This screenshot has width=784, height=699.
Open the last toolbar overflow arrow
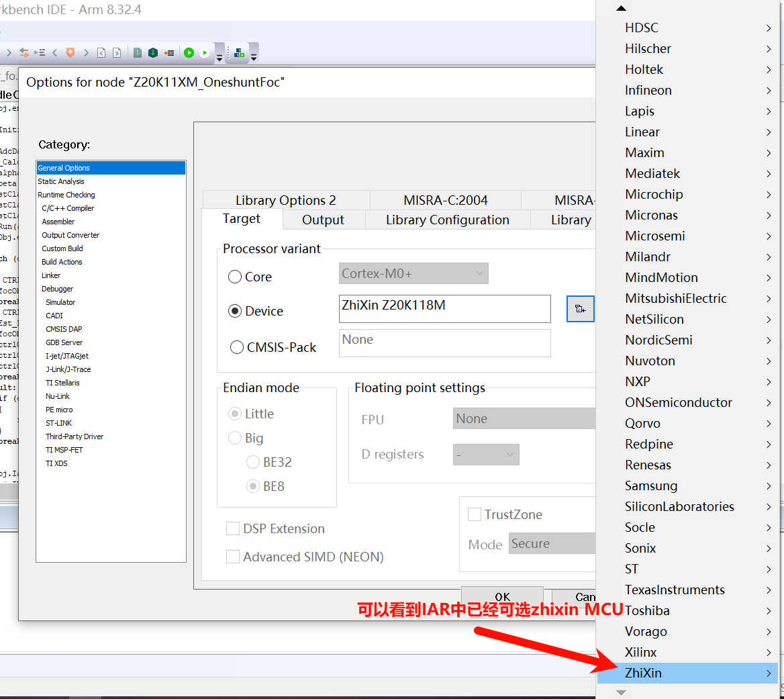tap(254, 58)
